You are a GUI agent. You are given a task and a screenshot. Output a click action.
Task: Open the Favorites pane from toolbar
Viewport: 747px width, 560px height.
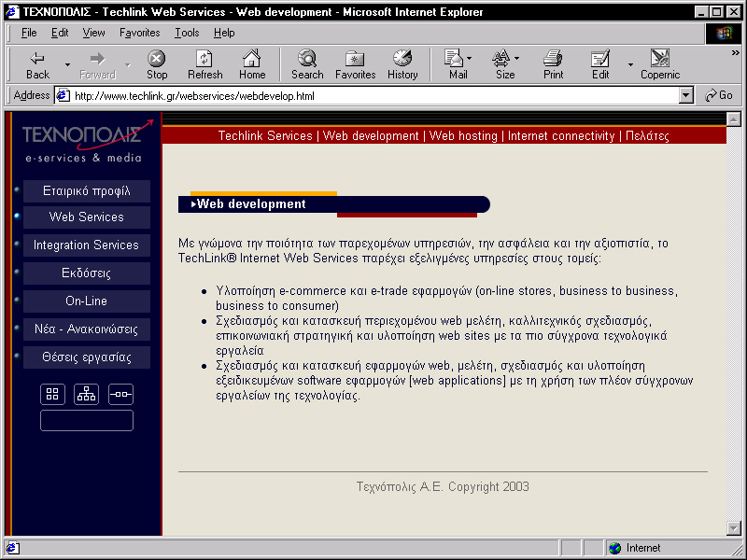(x=356, y=65)
